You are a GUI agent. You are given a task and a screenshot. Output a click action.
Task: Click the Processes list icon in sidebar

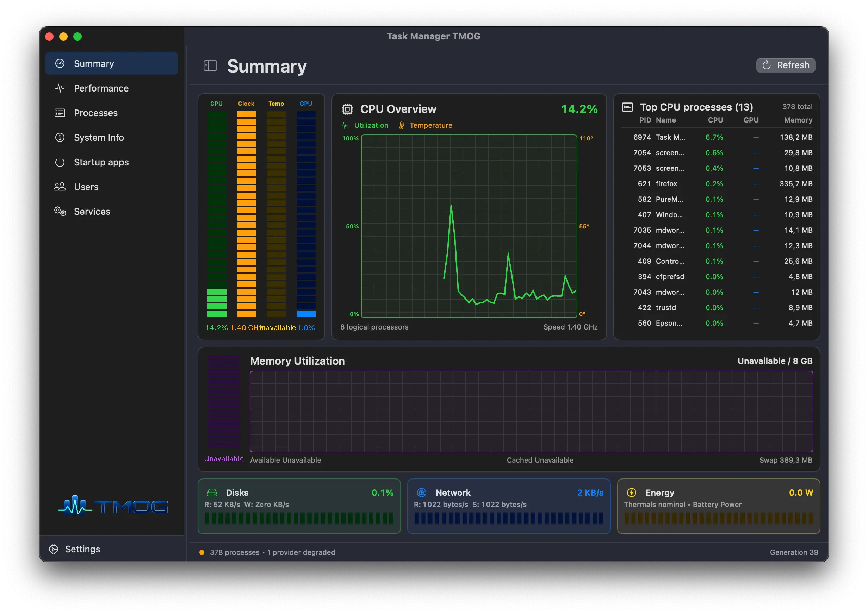click(x=60, y=113)
